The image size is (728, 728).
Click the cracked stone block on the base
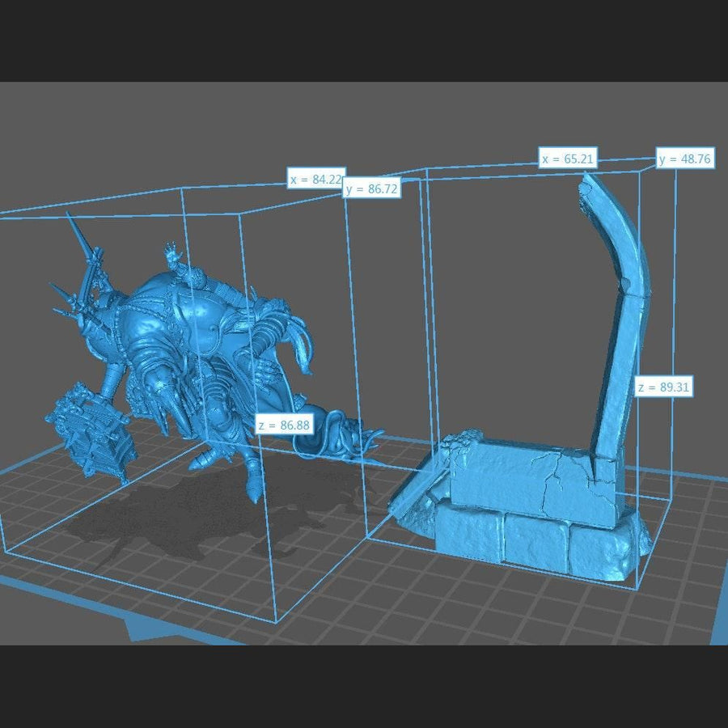pos(526,477)
